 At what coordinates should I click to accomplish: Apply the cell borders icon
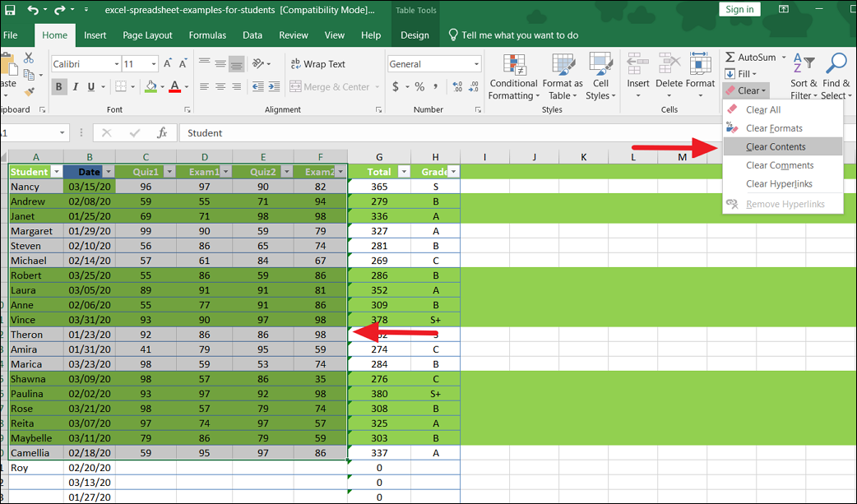pos(121,86)
